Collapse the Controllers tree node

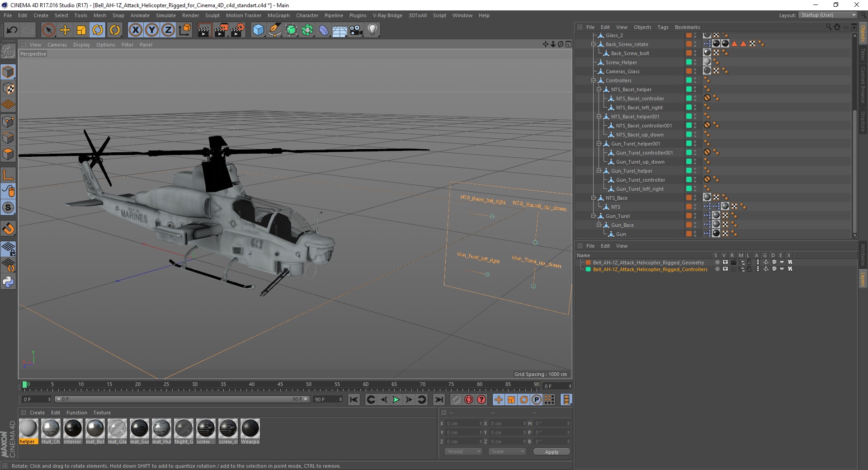594,80
